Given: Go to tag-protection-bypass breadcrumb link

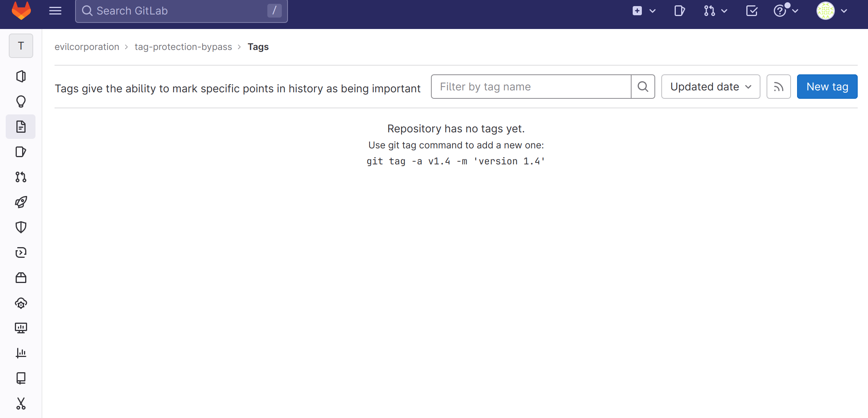Looking at the screenshot, I should point(183,47).
